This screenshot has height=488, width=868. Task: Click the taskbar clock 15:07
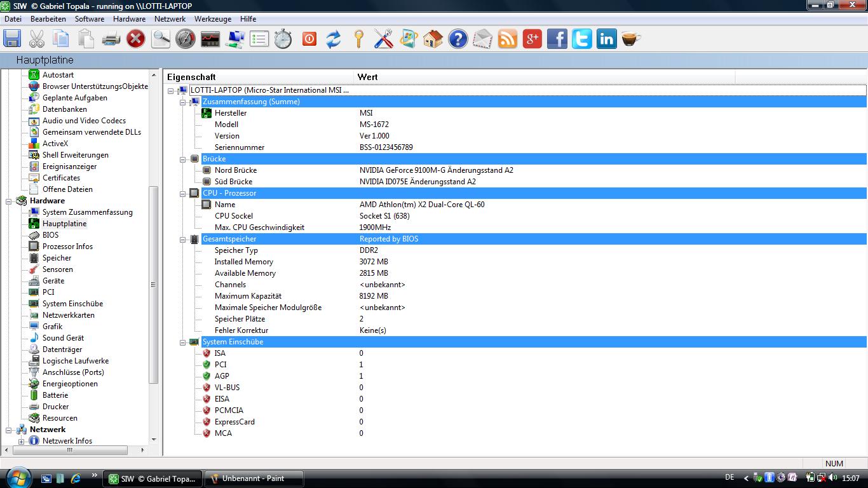[851, 478]
